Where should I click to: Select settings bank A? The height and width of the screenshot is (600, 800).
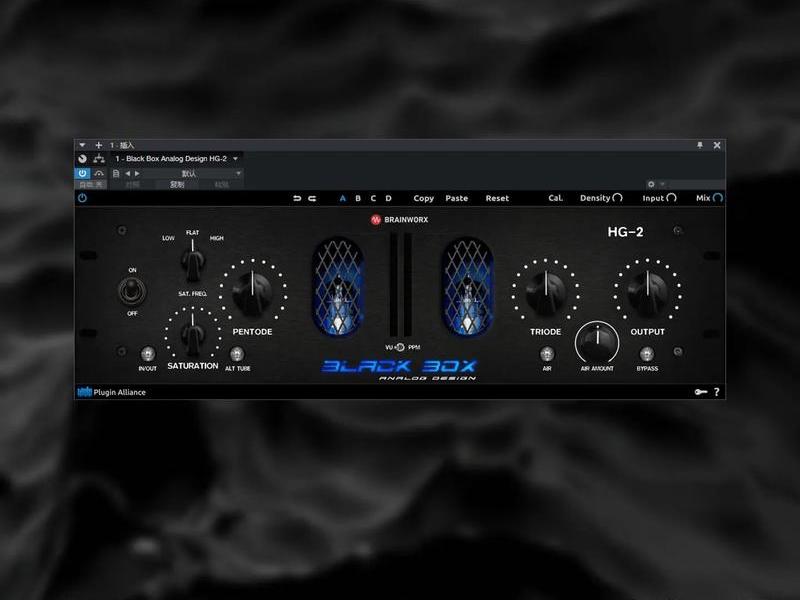pyautogui.click(x=343, y=198)
